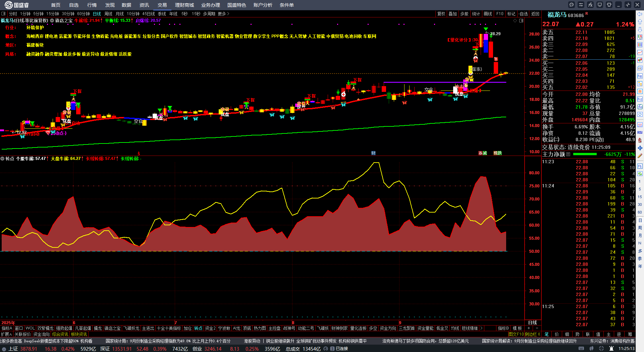Click the red B buy marker on chart
Image resolution: width=644 pixels, height=352 pixels.
coord(496,59)
